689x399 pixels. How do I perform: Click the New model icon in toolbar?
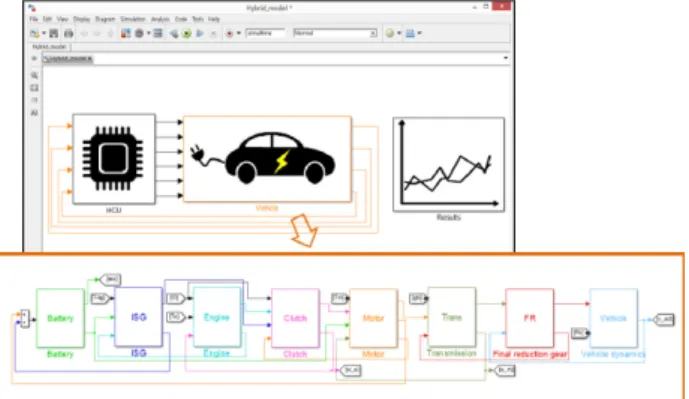(x=34, y=33)
